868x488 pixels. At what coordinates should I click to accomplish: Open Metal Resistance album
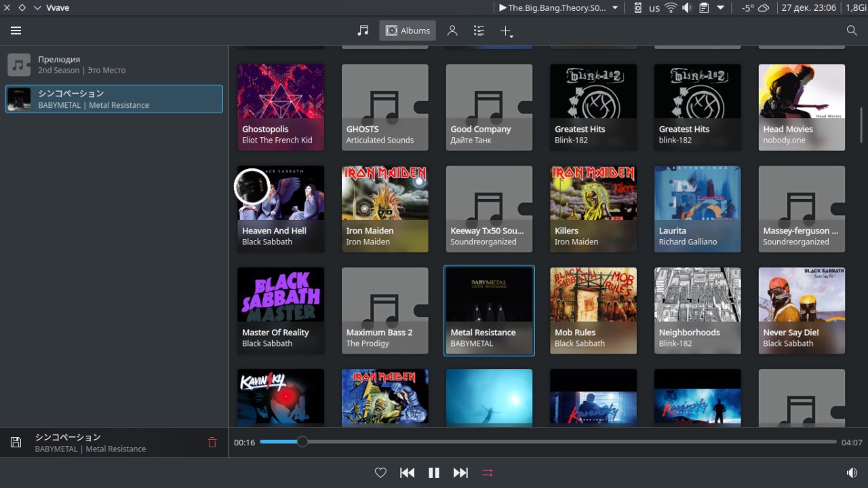490,311
